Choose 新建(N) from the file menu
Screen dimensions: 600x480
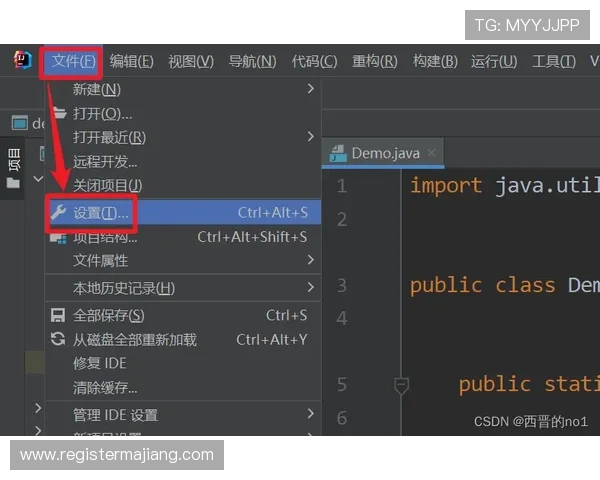coord(183,89)
